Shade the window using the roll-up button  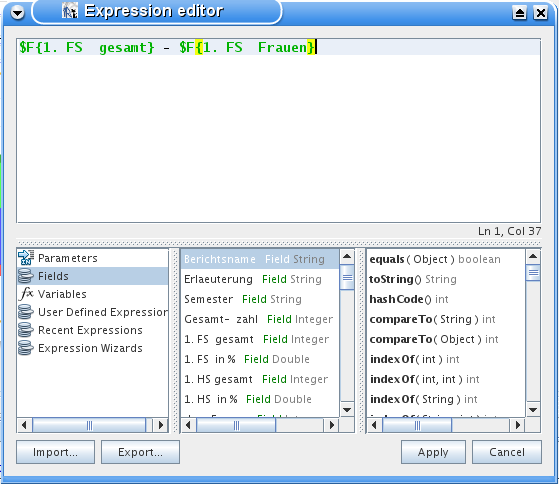(519, 13)
